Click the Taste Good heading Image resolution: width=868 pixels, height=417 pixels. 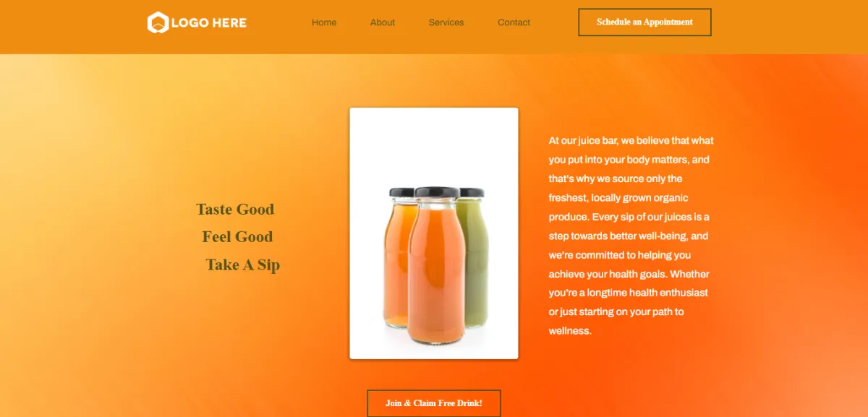point(235,210)
